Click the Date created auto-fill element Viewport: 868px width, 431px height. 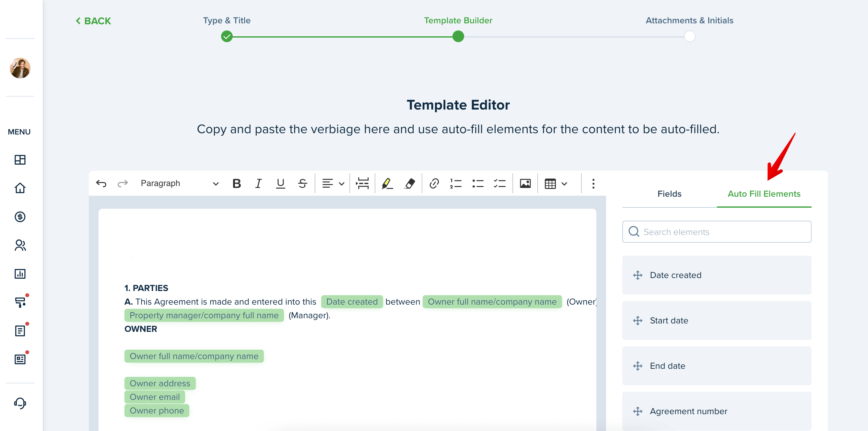pos(717,275)
